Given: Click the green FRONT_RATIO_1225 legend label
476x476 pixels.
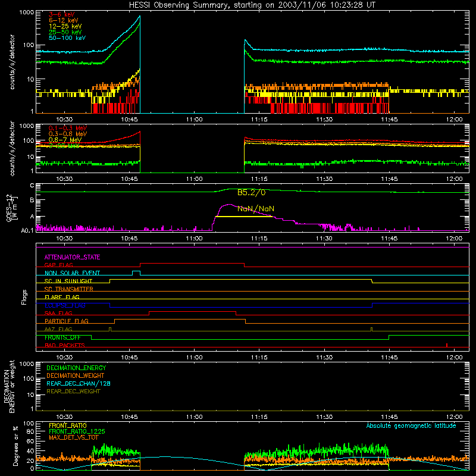Looking at the screenshot, I should (77, 431).
